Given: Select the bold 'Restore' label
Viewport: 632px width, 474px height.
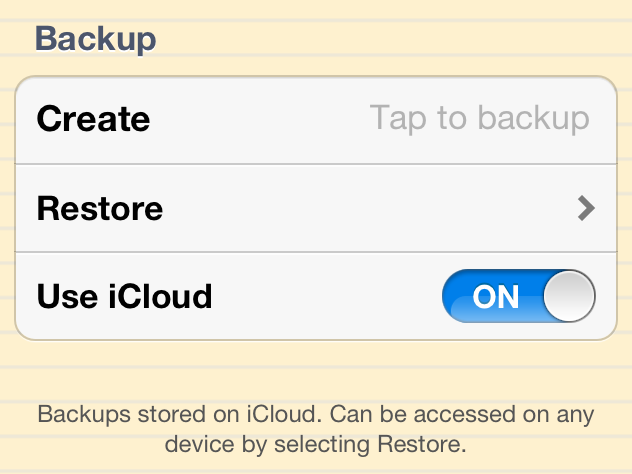Looking at the screenshot, I should pyautogui.click(x=99, y=209).
